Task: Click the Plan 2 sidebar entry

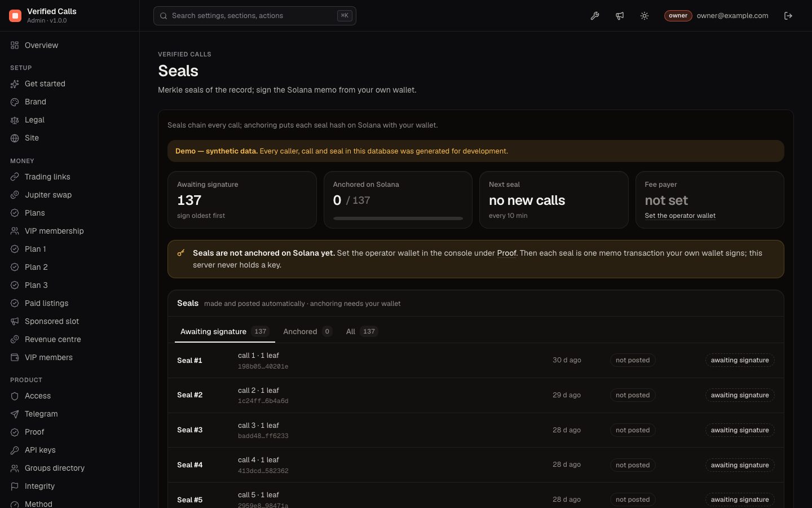Action: point(69,267)
